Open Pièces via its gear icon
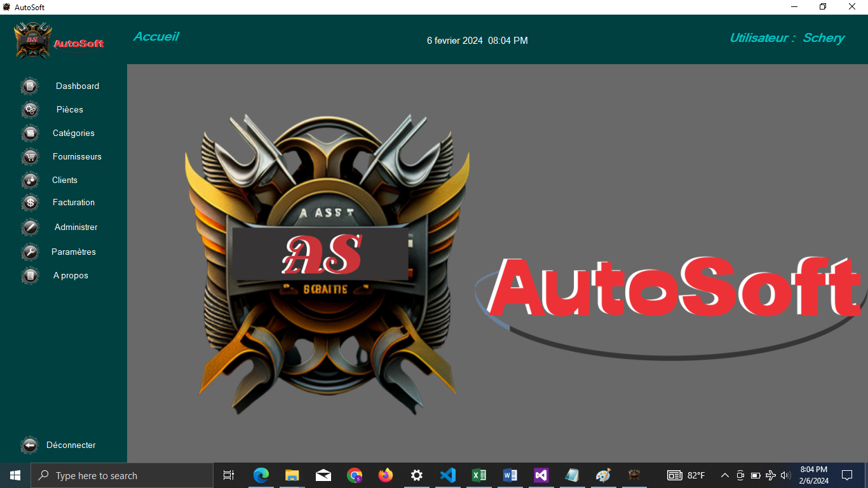Screen dimensions: 868x488 (x=30, y=110)
